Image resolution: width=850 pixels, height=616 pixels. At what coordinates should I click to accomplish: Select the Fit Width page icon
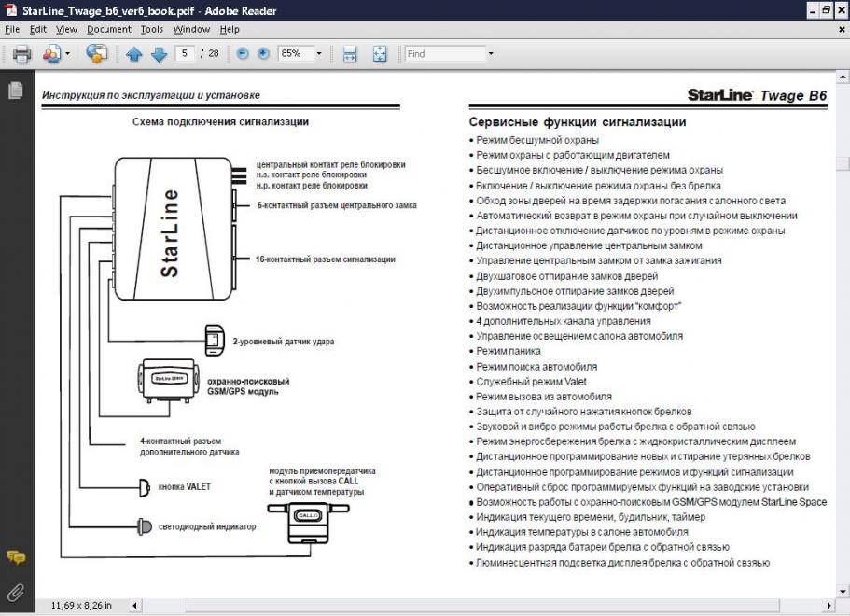coord(350,54)
